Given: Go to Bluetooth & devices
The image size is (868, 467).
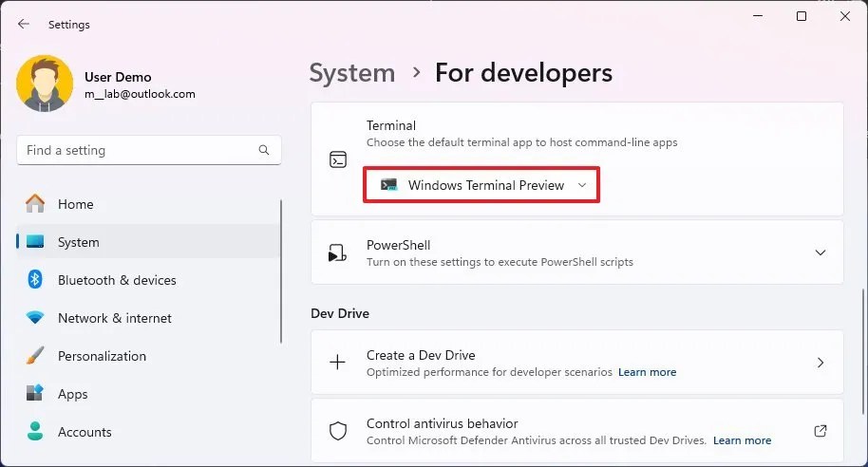Looking at the screenshot, I should coord(148,280).
